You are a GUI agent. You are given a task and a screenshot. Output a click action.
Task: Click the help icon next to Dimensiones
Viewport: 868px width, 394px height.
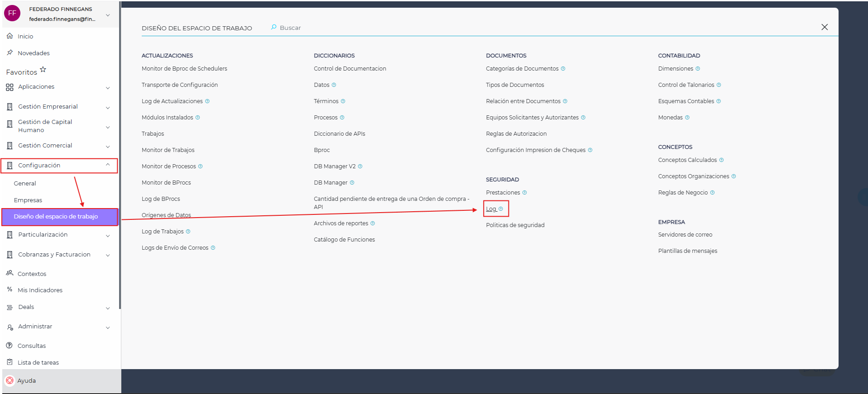click(698, 69)
